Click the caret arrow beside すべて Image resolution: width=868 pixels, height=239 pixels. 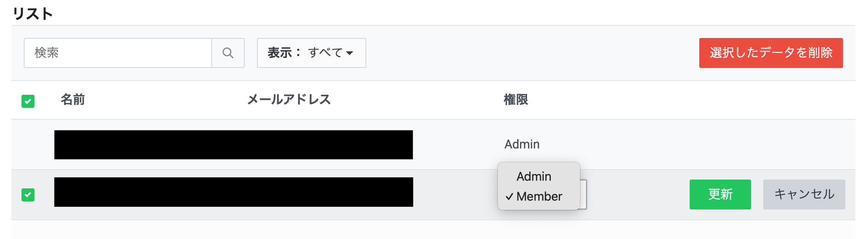point(349,53)
